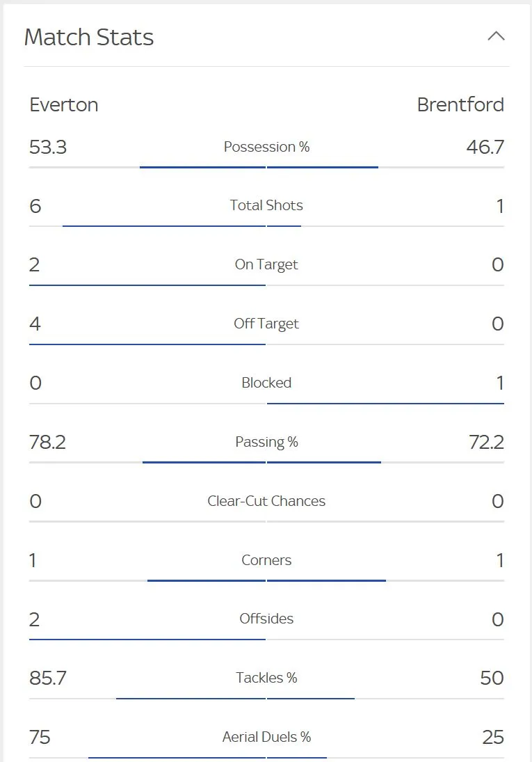Click the Off Target stat label
Screen dimensions: 532x762
pyautogui.click(x=266, y=324)
